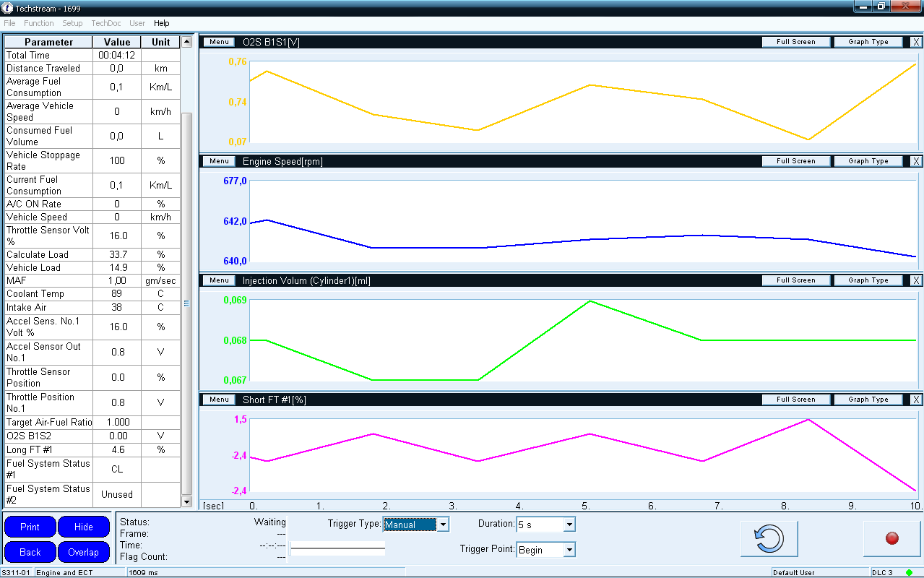Close the Short FT #1 graph
This screenshot has height=578, width=924.
[x=916, y=400]
